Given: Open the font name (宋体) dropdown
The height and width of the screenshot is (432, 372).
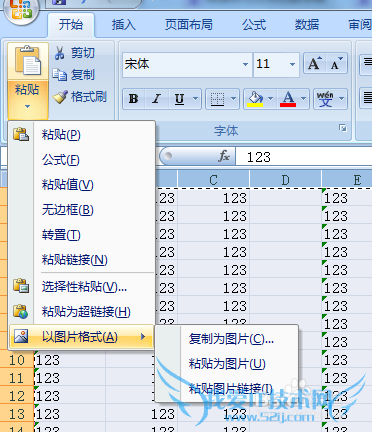Looking at the screenshot, I should 245,64.
